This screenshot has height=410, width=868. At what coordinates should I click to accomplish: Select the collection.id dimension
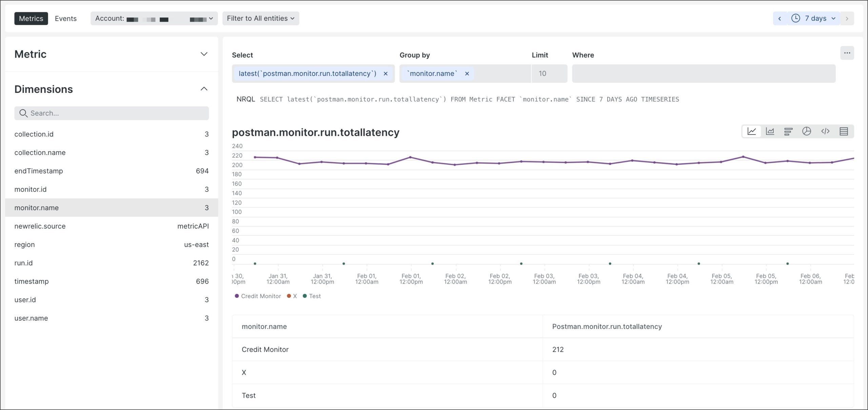click(112, 134)
